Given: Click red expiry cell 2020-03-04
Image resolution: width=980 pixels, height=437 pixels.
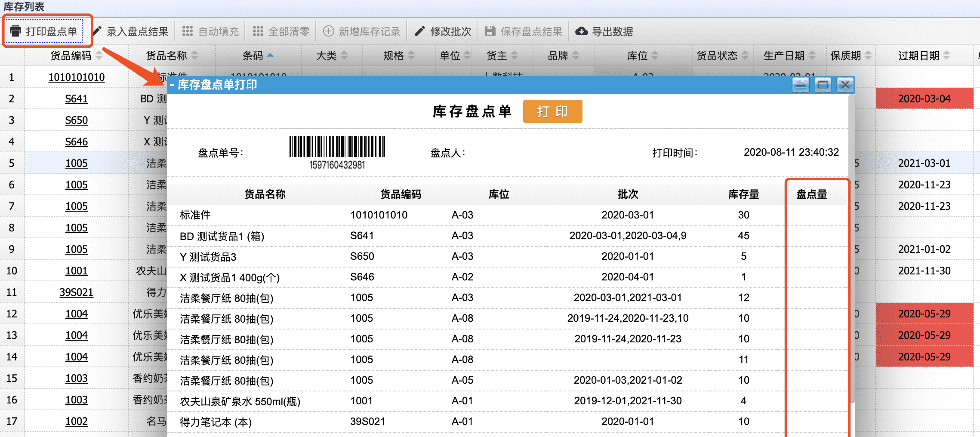Looking at the screenshot, I should [x=925, y=98].
